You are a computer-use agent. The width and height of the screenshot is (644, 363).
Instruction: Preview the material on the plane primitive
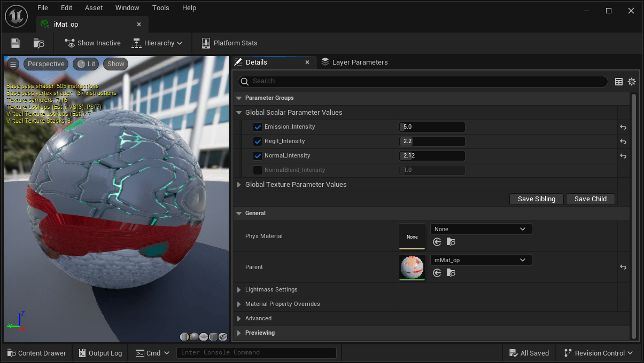tap(204, 336)
